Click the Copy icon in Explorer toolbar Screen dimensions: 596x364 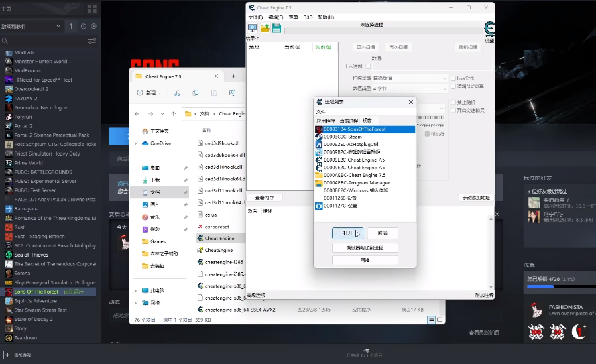tap(195, 93)
